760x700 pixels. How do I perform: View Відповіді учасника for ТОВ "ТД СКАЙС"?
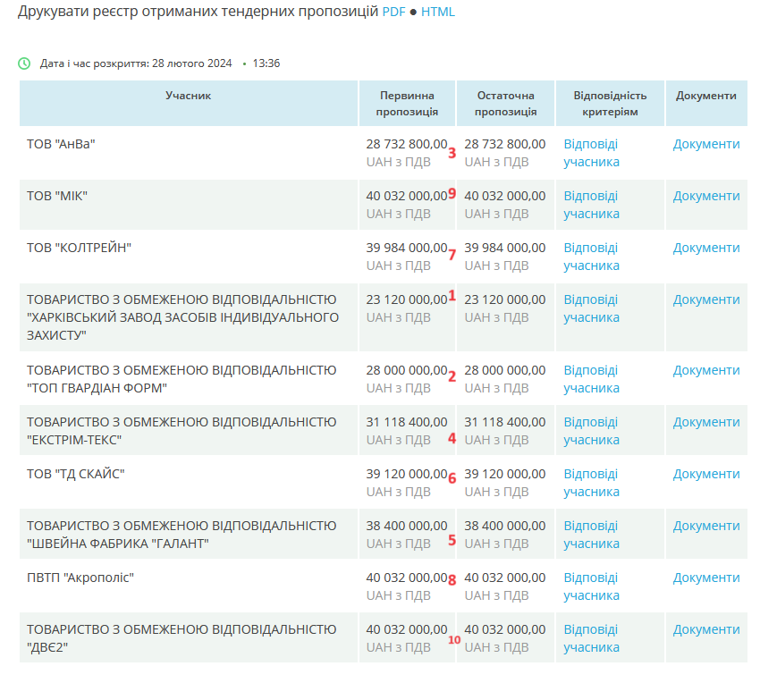click(x=591, y=483)
